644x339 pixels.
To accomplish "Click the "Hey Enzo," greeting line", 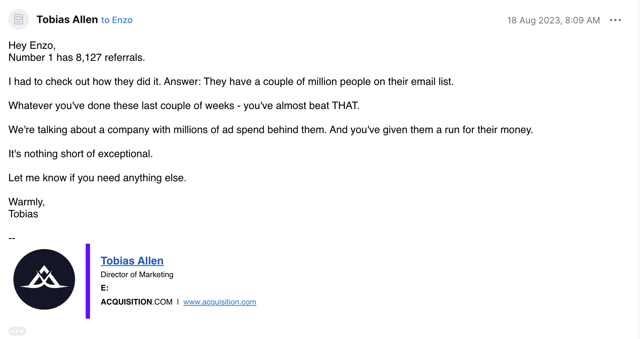I will (x=32, y=45).
